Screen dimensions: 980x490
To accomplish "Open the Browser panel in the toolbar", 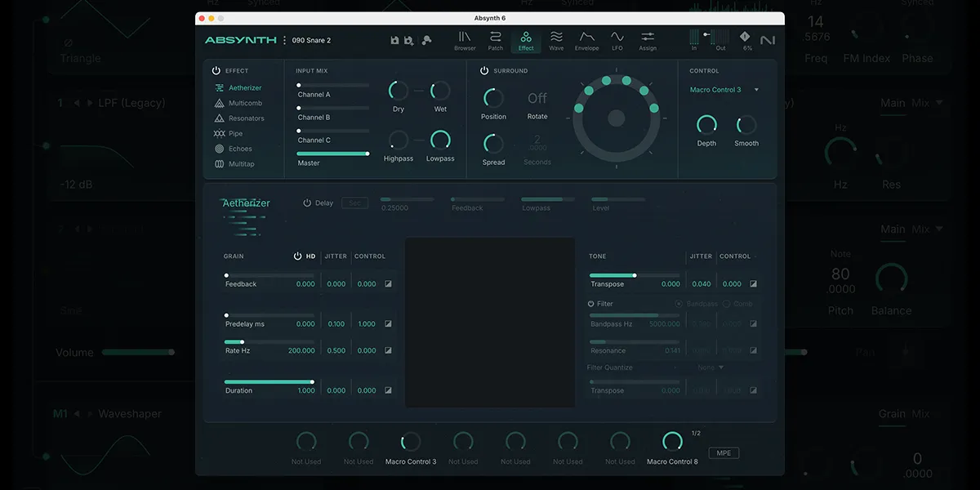I will coord(465,39).
